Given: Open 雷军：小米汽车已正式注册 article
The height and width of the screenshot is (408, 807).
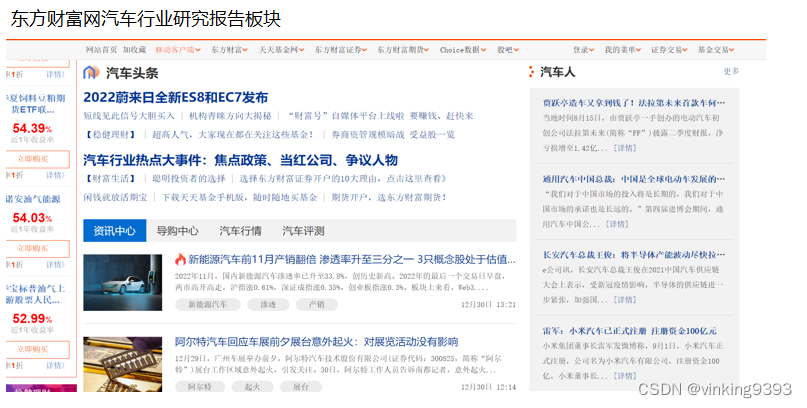Looking at the screenshot, I should (x=629, y=331).
